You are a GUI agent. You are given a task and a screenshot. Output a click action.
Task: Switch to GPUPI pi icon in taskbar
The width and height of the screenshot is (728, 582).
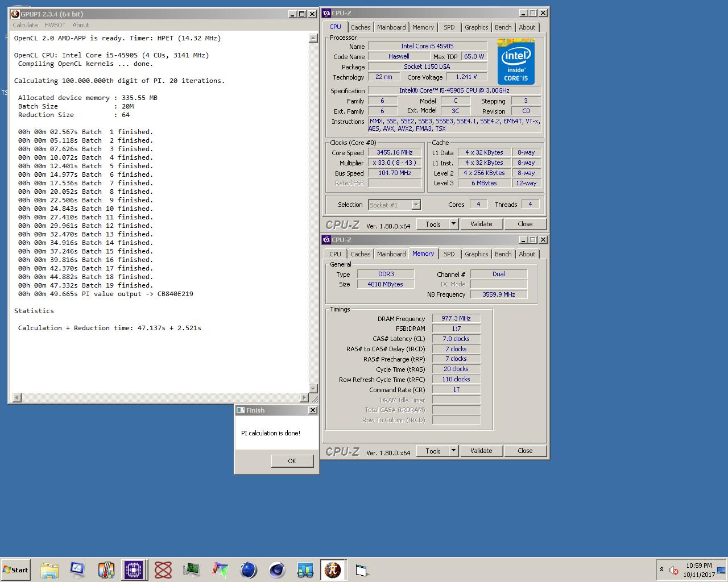[x=333, y=569]
